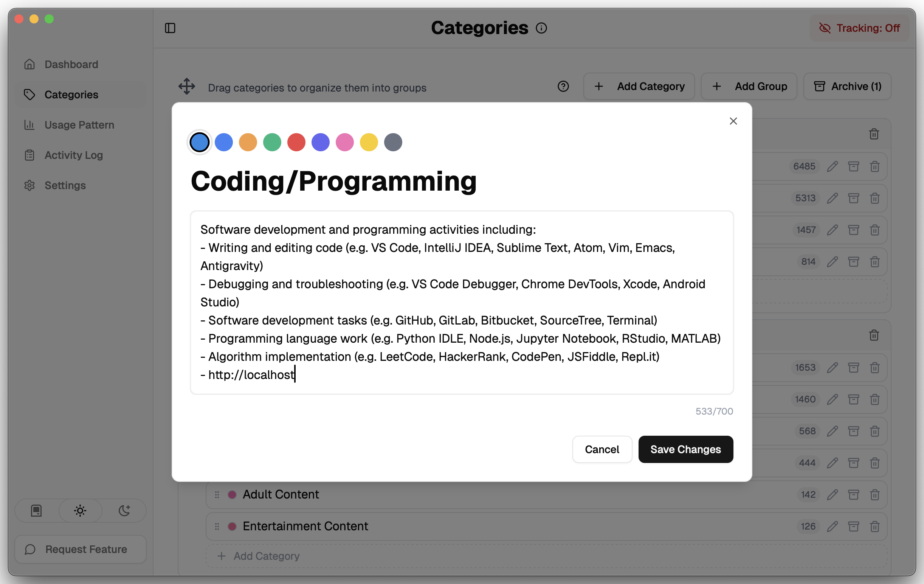Image resolution: width=924 pixels, height=584 pixels.
Task: Delete the Adult Content category
Action: point(875,495)
